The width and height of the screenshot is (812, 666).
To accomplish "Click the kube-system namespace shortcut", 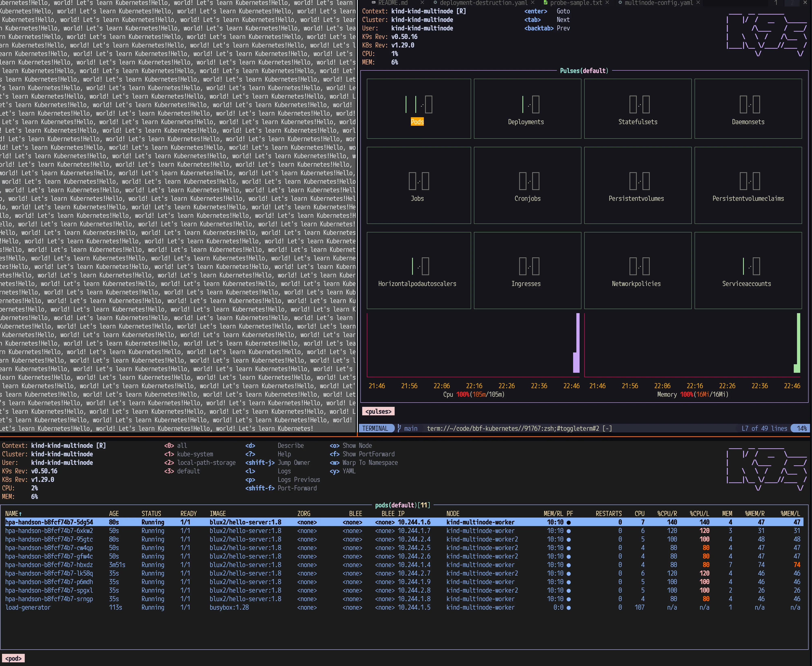I will [195, 454].
